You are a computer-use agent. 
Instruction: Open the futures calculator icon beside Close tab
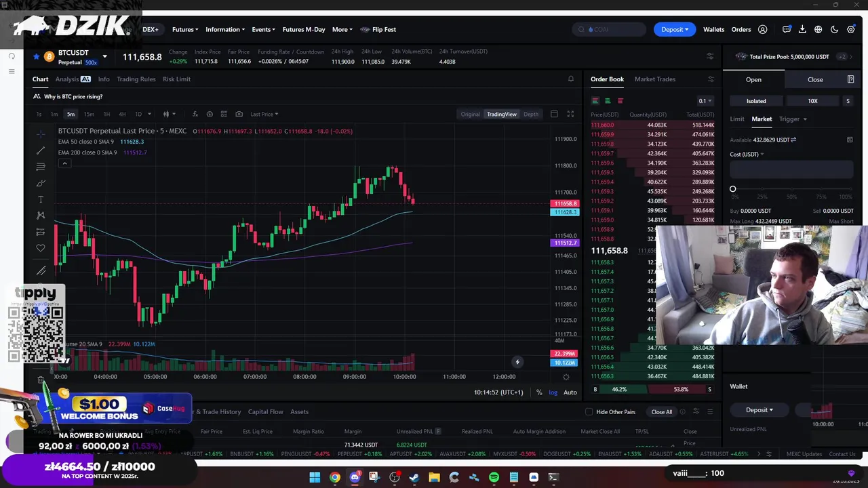850,79
